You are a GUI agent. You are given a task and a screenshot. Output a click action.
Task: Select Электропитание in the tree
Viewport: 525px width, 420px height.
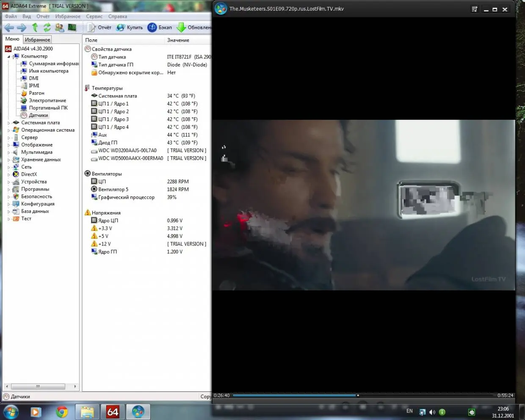pos(47,100)
